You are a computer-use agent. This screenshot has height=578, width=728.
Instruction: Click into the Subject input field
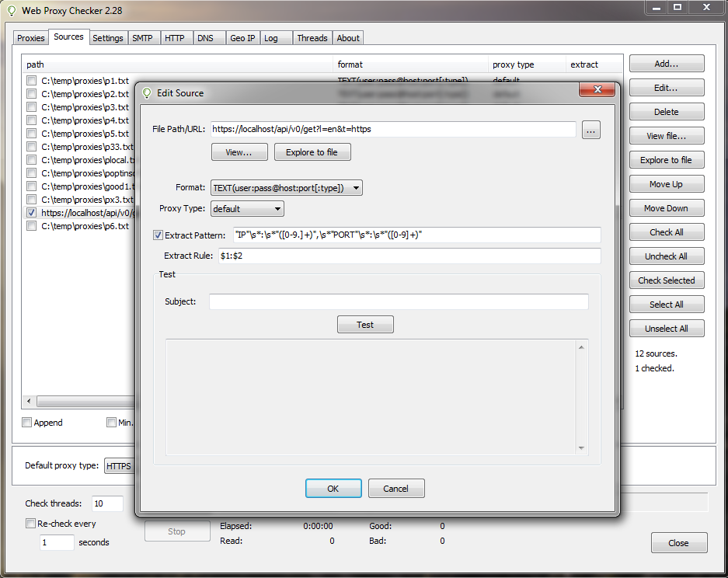tap(399, 301)
